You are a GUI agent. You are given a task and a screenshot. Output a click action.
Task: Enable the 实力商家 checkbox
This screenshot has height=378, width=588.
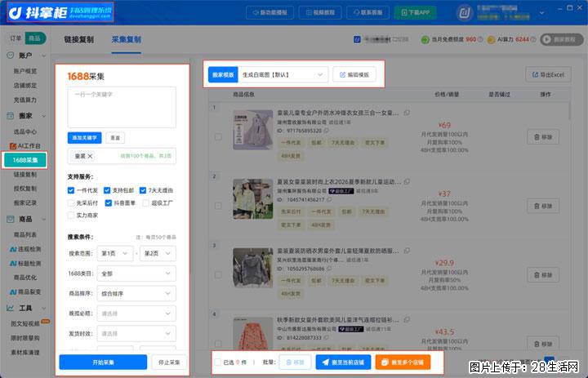click(71, 216)
